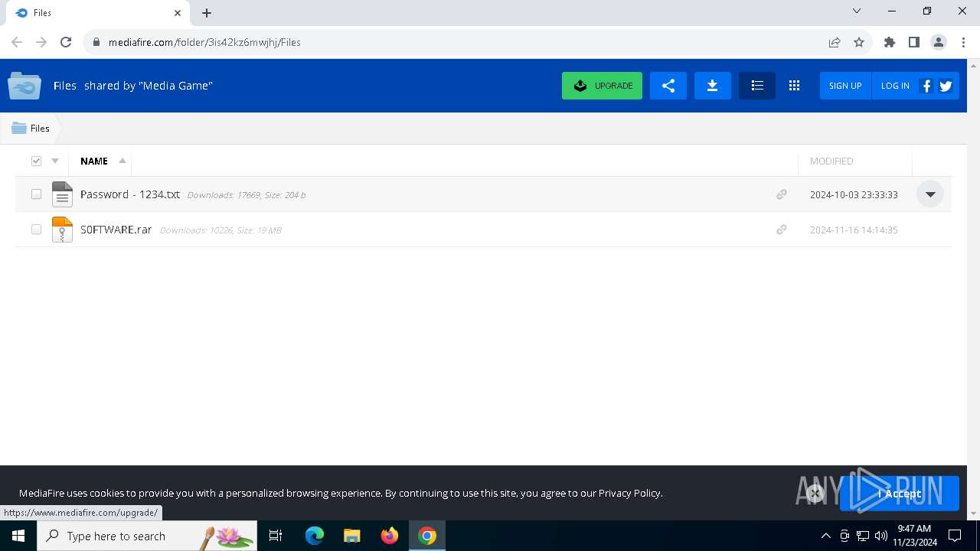Open the Chrome side panel icon
This screenshot has width=980, height=551.
tap(914, 42)
